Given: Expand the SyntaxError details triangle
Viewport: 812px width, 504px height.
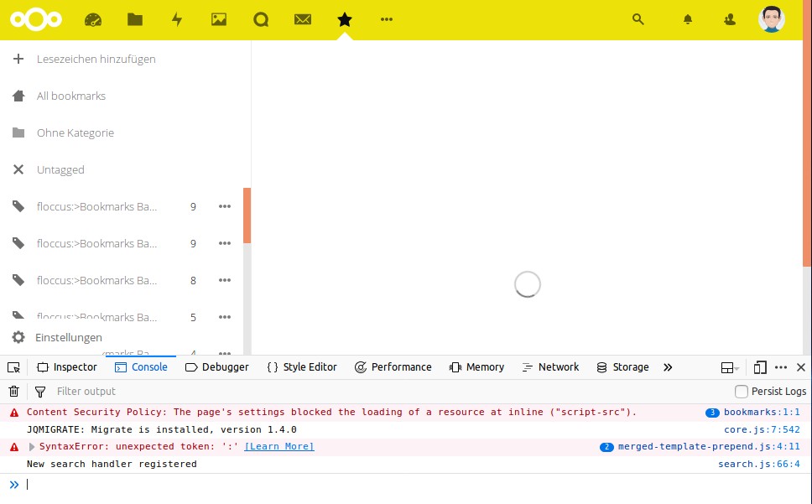Looking at the screenshot, I should [x=32, y=446].
